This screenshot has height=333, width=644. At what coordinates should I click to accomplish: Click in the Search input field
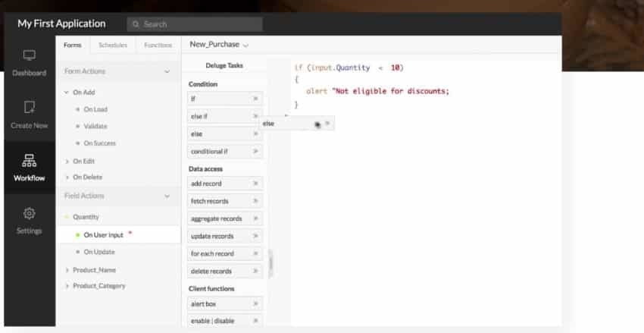[x=201, y=24]
